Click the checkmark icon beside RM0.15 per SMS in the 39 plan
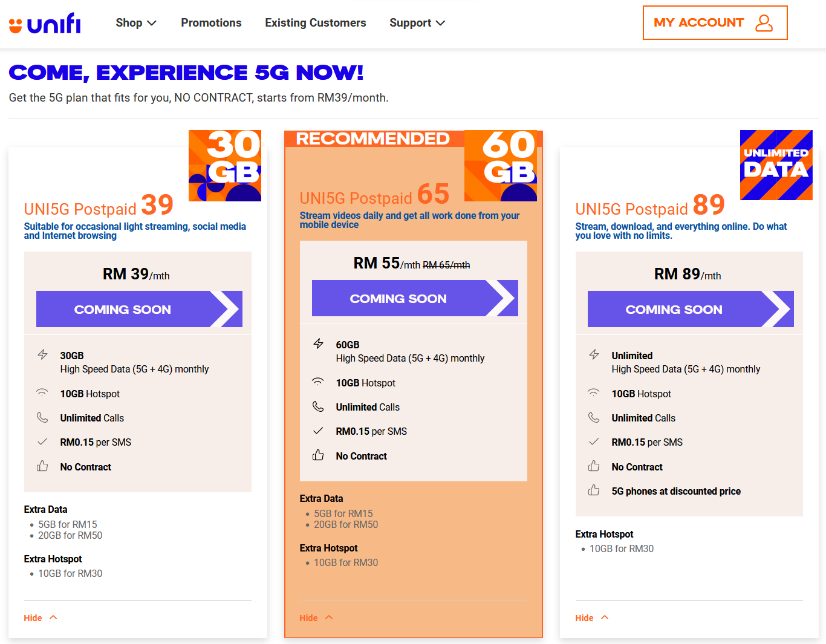Viewport: 826px width, 644px height. coord(42,442)
